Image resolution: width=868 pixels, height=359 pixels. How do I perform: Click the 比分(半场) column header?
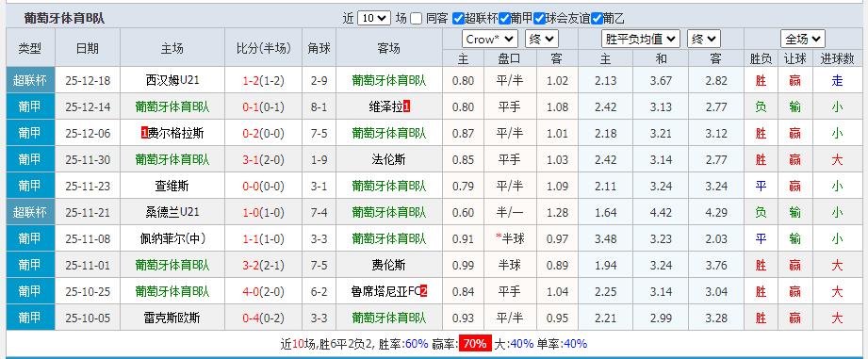point(264,48)
